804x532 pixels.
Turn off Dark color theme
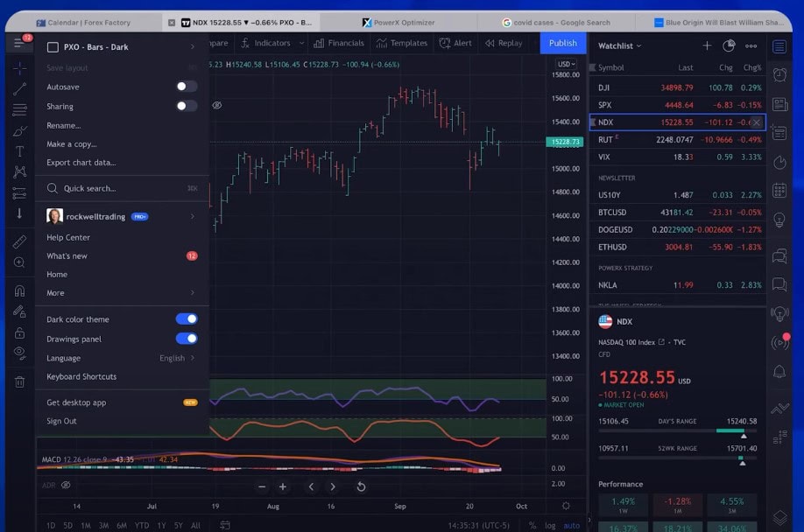click(187, 319)
